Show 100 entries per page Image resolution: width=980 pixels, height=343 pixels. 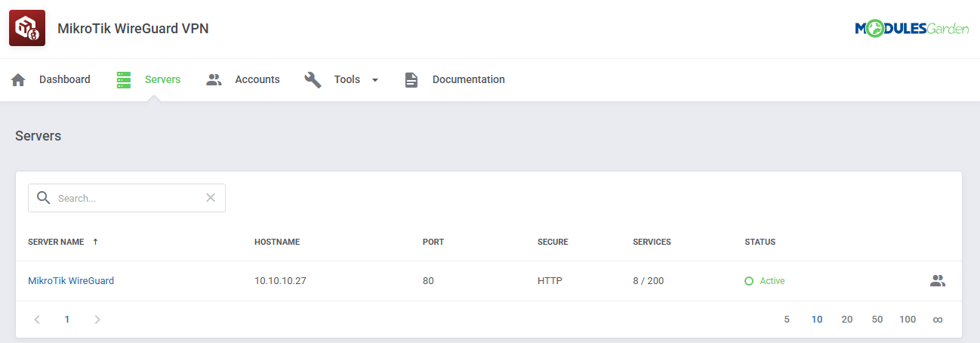[908, 320]
